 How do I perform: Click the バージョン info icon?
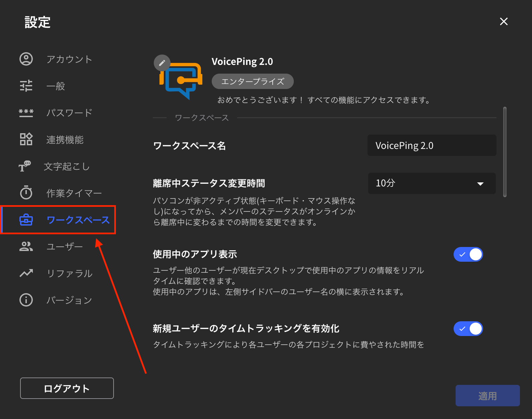26,300
